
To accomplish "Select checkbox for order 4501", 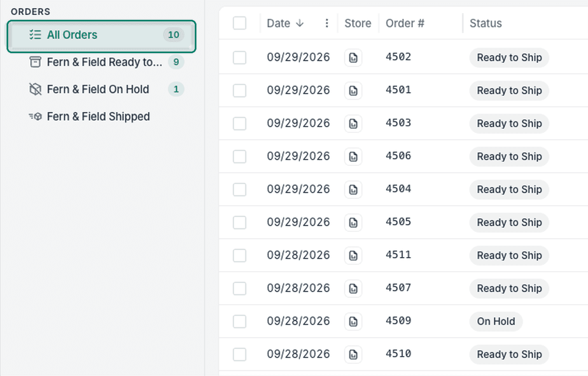I will click(240, 91).
